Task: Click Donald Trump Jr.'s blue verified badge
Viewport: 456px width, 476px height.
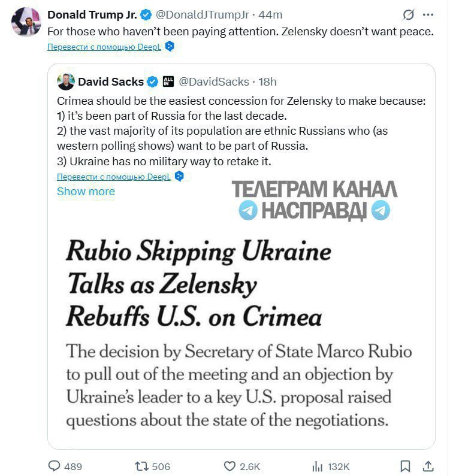Action: [x=146, y=14]
